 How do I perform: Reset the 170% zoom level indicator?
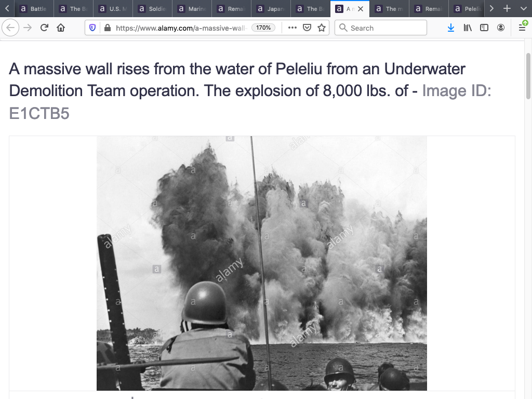pos(263,28)
